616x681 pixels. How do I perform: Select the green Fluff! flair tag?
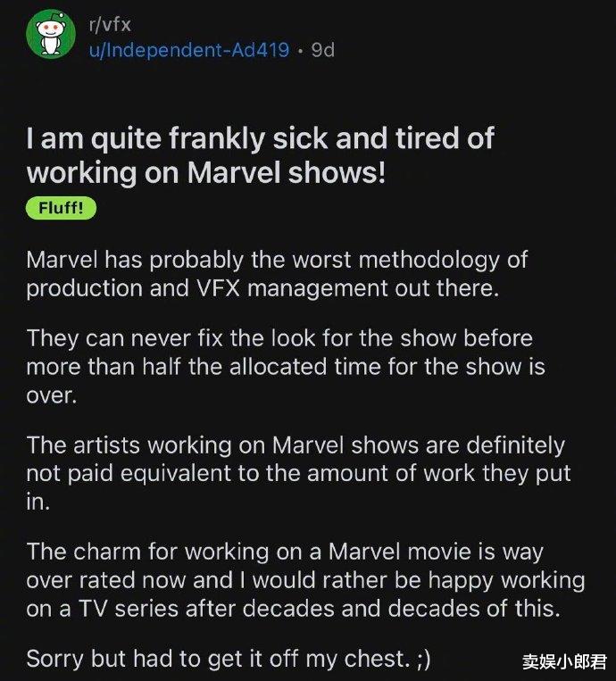[x=61, y=208]
